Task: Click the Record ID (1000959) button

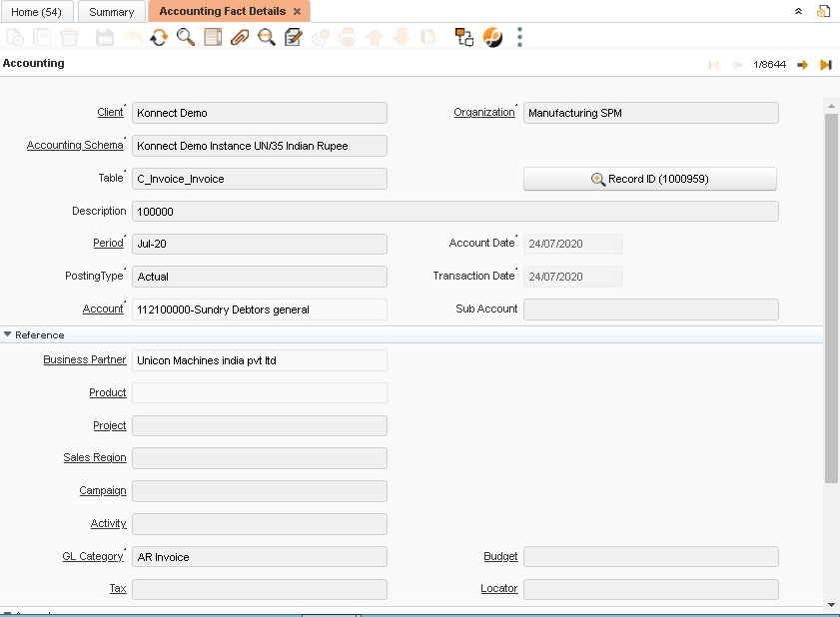Action: (x=650, y=179)
